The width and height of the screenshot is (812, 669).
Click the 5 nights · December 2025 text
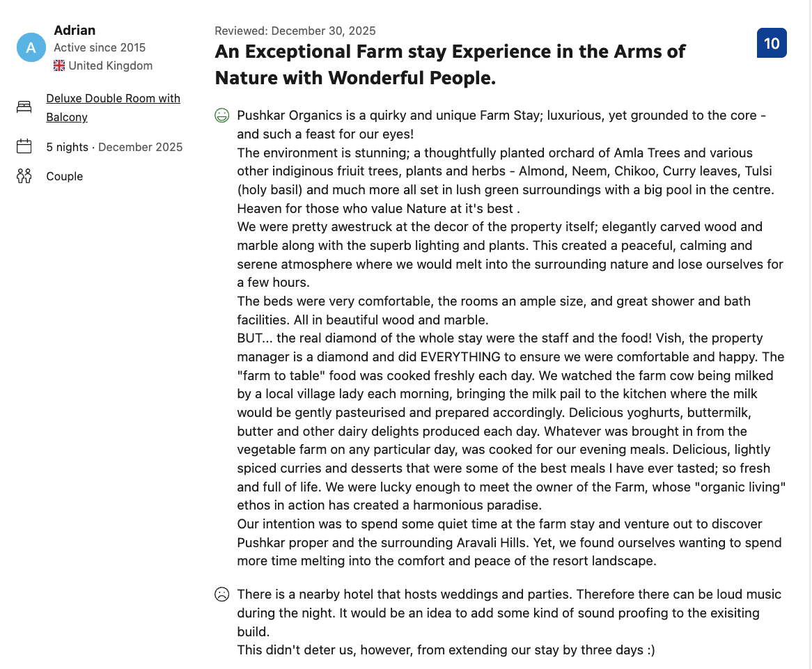coord(114,147)
